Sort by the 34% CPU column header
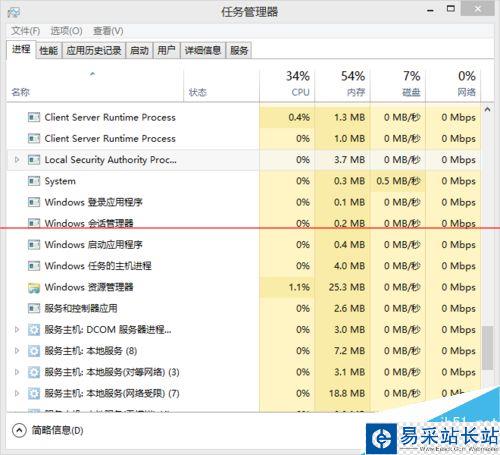The image size is (500, 455). (x=287, y=85)
